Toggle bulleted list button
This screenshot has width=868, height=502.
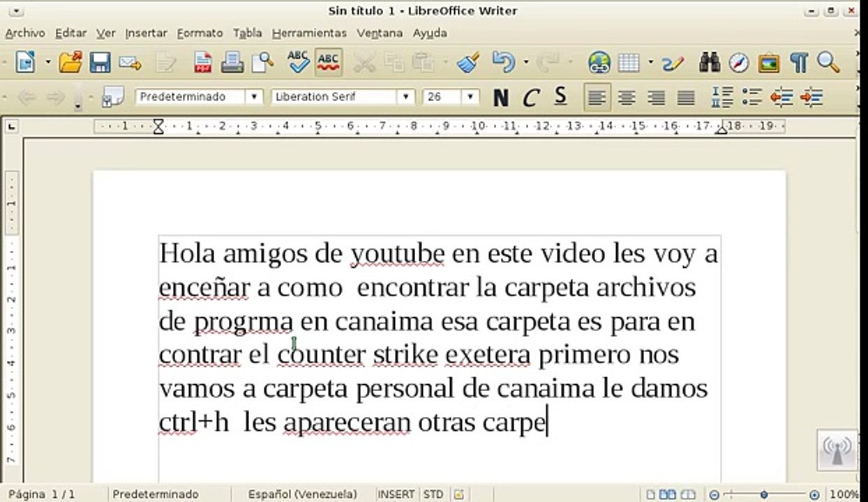pos(751,98)
